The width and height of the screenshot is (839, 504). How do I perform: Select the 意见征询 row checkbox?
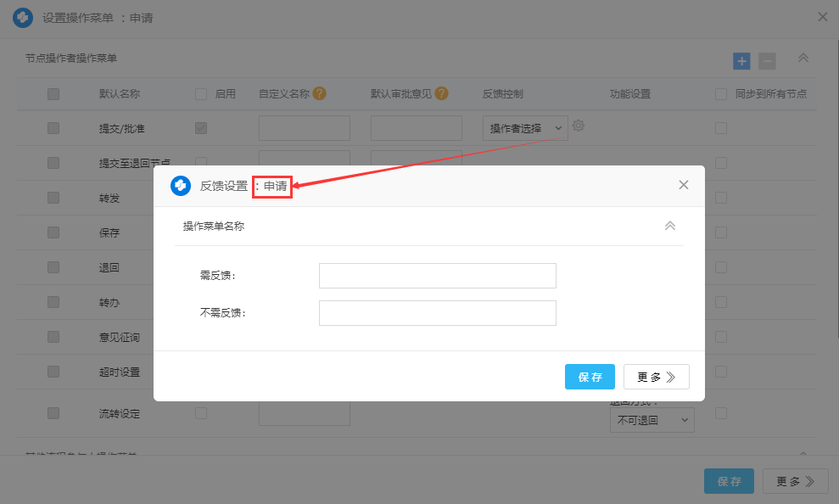click(x=53, y=337)
